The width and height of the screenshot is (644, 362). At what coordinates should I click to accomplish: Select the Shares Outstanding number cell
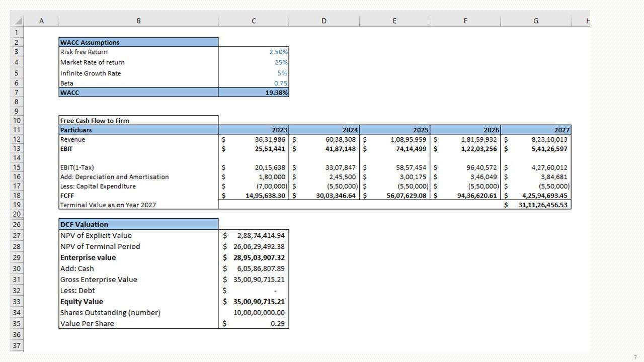(x=254, y=313)
